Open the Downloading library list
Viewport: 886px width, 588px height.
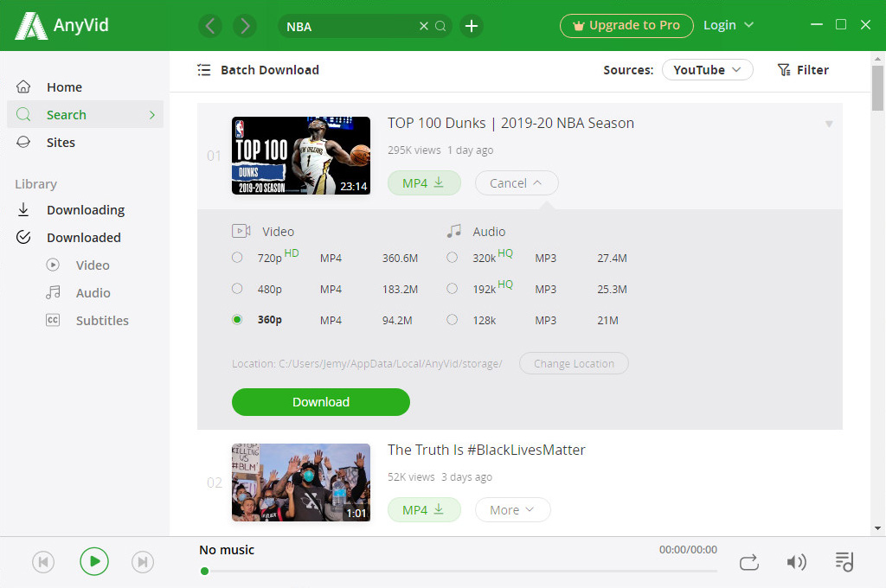pyautogui.click(x=85, y=209)
